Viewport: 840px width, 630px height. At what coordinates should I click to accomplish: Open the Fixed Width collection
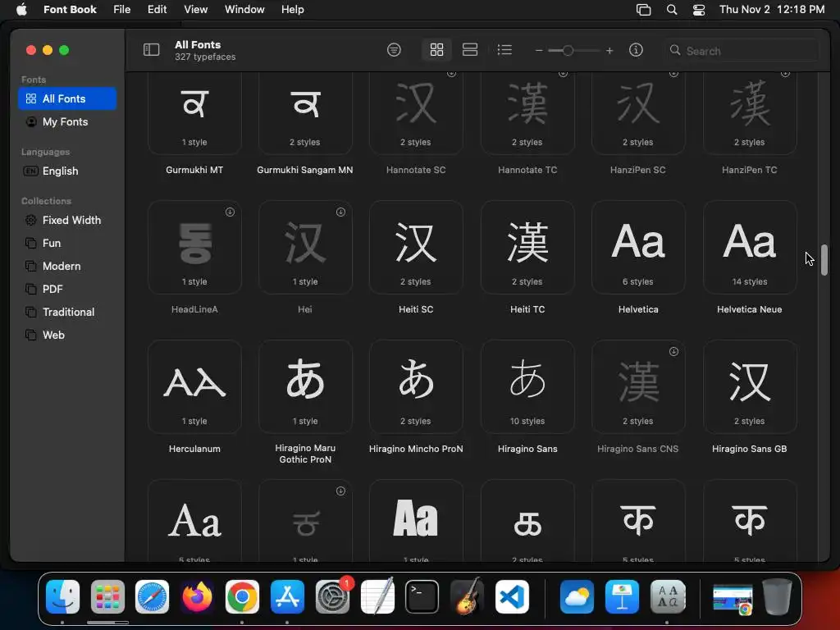tap(67, 220)
